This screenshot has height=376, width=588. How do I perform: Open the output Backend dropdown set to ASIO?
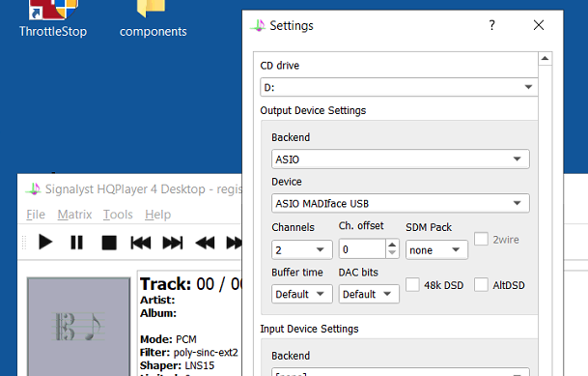[x=401, y=159]
